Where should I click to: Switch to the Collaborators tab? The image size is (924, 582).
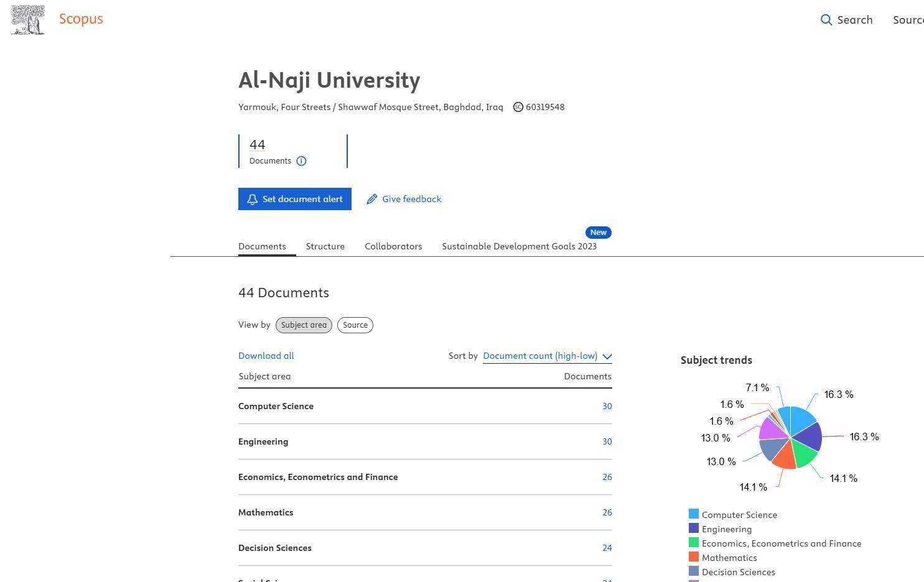point(393,247)
